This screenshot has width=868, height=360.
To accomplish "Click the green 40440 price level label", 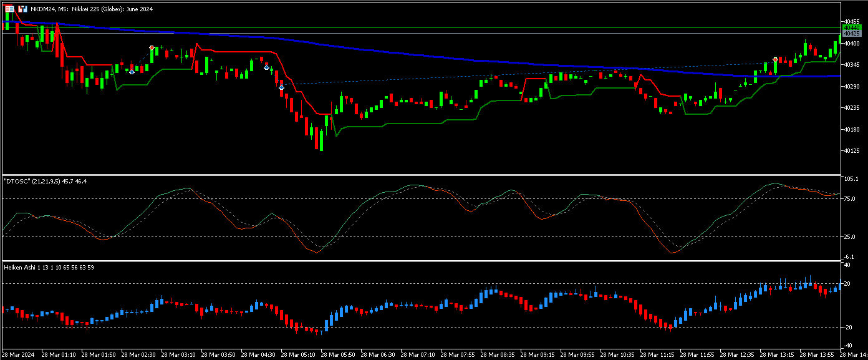I will click(x=851, y=27).
